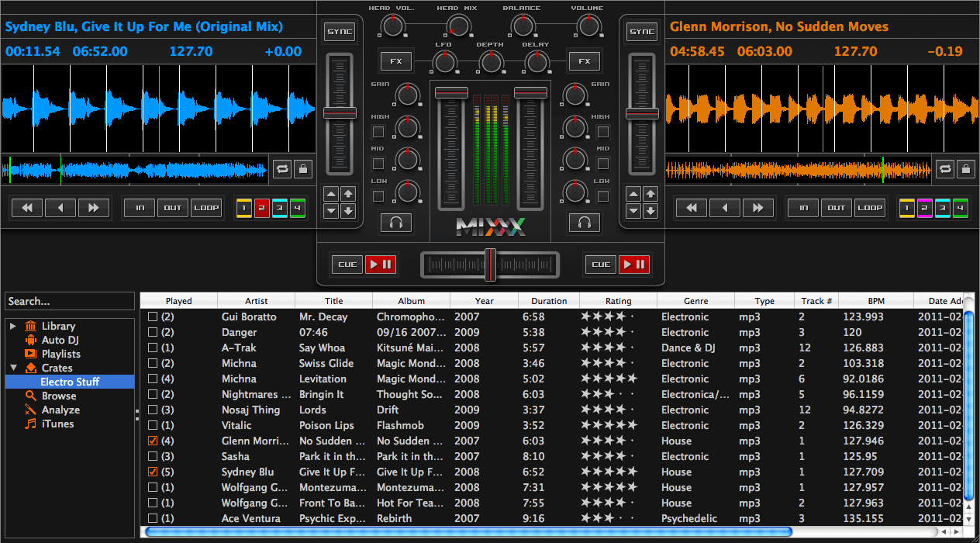
Task: Toggle repeat mode next to the left deck overview
Action: click(281, 169)
